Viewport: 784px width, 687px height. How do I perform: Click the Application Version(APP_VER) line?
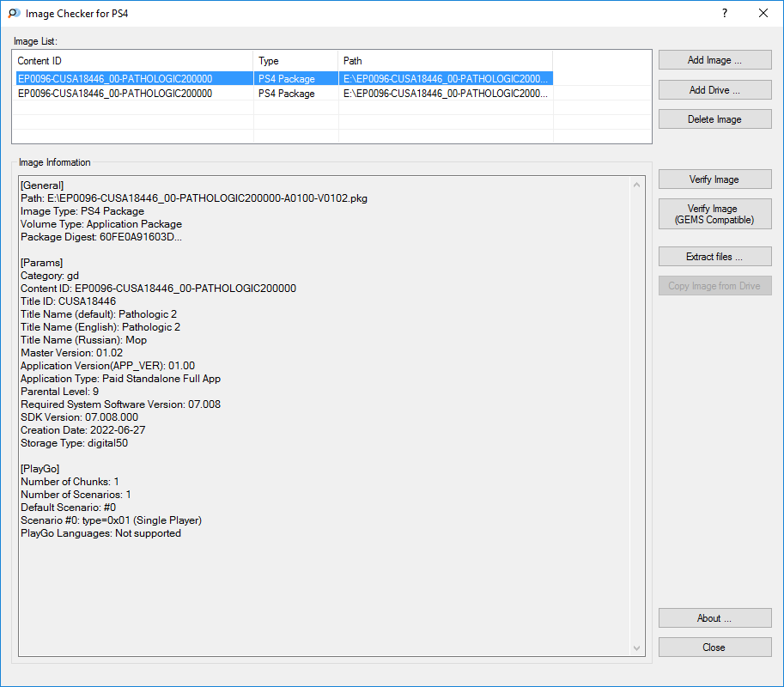(107, 366)
